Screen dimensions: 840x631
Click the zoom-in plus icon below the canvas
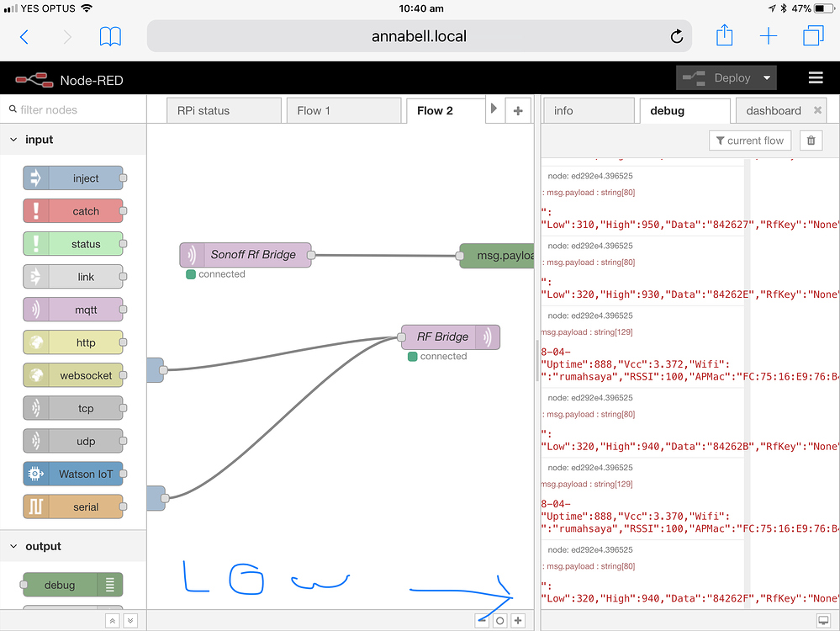pyautogui.click(x=518, y=620)
